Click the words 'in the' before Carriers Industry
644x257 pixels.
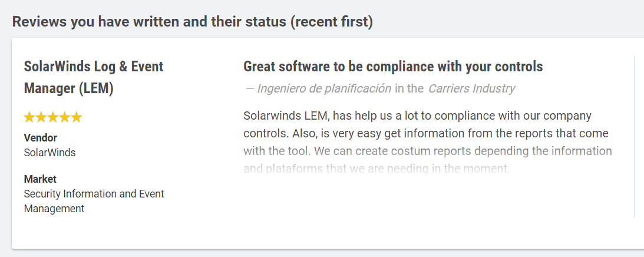[409, 89]
